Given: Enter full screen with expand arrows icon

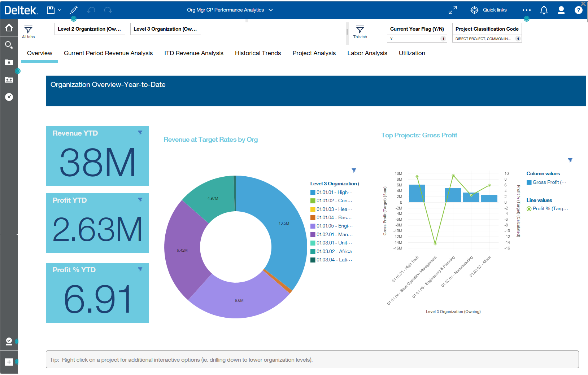Looking at the screenshot, I should click(453, 10).
